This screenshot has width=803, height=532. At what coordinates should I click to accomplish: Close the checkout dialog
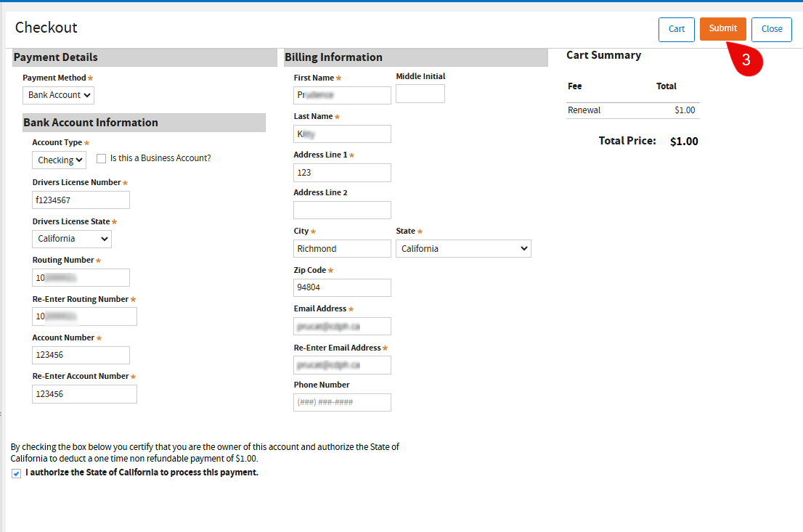[771, 29]
